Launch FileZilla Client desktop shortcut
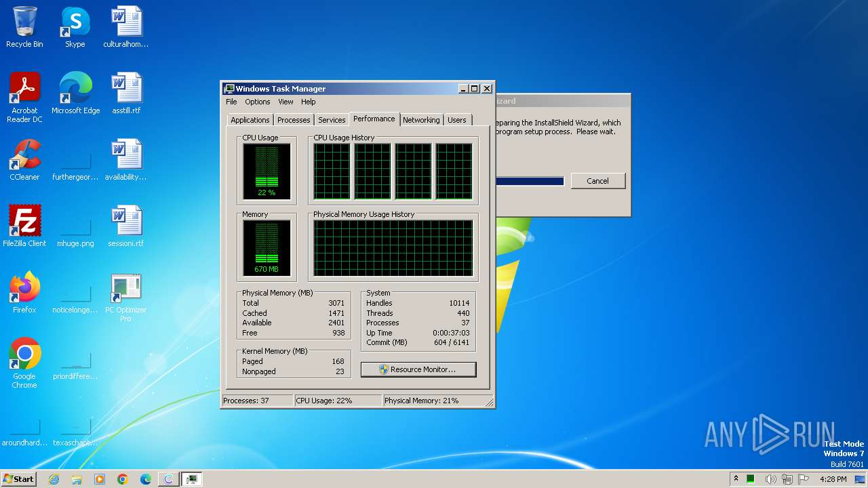This screenshot has height=488, width=868. (x=24, y=226)
